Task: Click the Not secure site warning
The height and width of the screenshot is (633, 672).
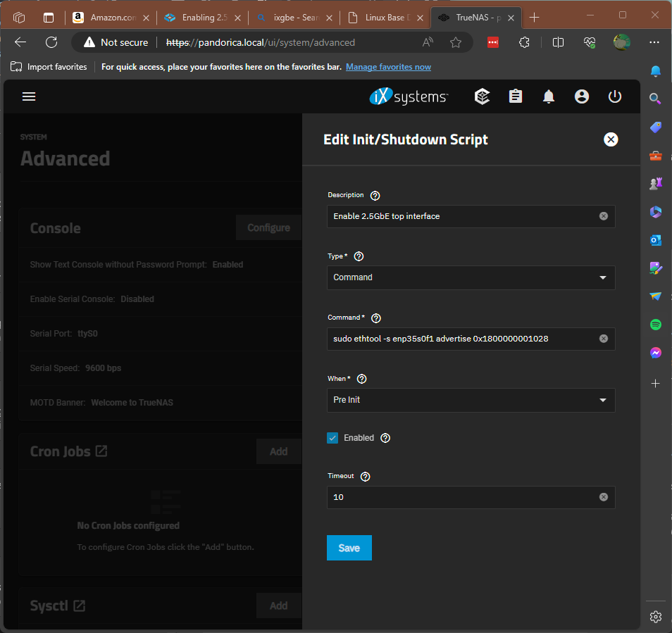Action: click(116, 42)
